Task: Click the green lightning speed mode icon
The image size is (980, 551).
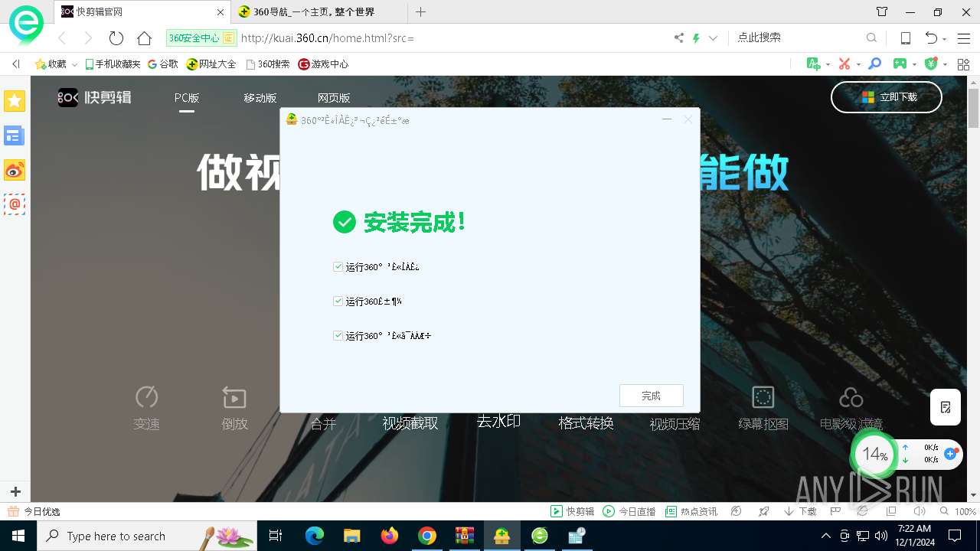Action: [x=696, y=37]
